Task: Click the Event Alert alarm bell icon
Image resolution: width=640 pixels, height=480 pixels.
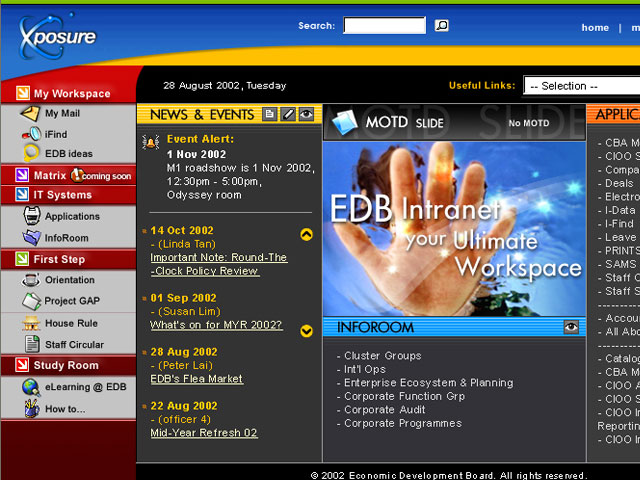Action: [x=151, y=142]
